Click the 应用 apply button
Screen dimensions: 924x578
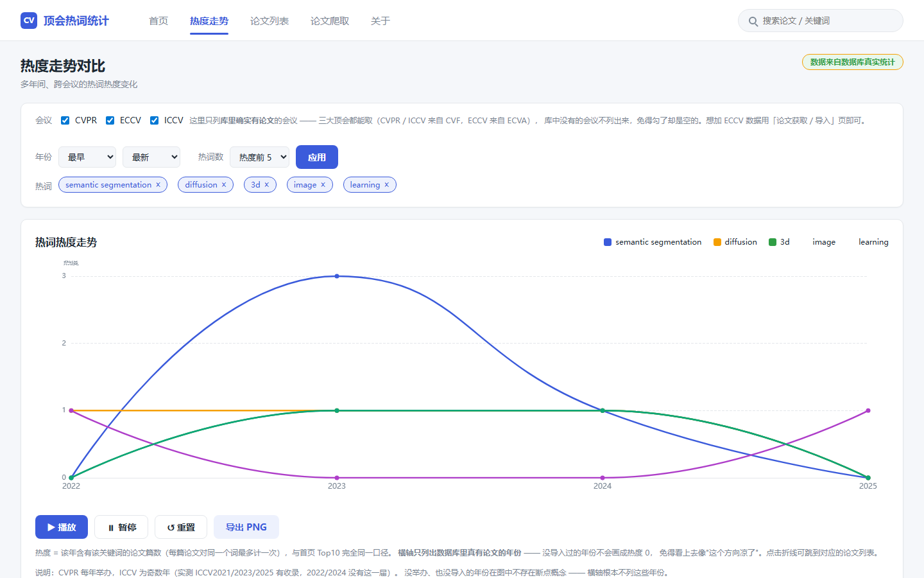(317, 157)
